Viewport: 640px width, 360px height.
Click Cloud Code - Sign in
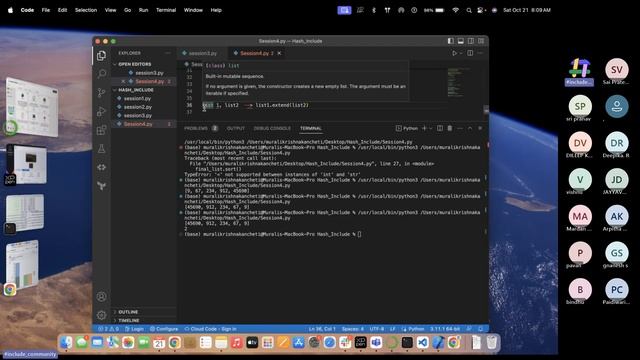[211, 329]
